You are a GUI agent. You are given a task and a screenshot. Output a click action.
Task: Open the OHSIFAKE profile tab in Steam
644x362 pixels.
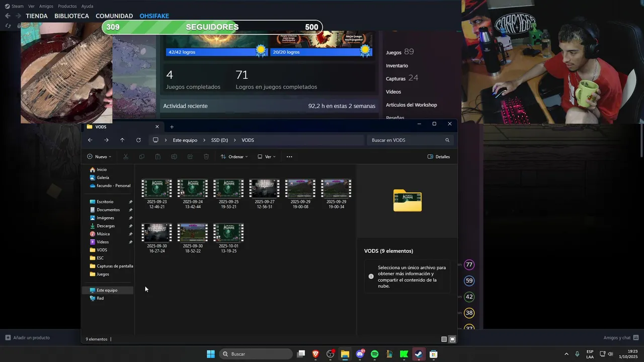click(154, 16)
